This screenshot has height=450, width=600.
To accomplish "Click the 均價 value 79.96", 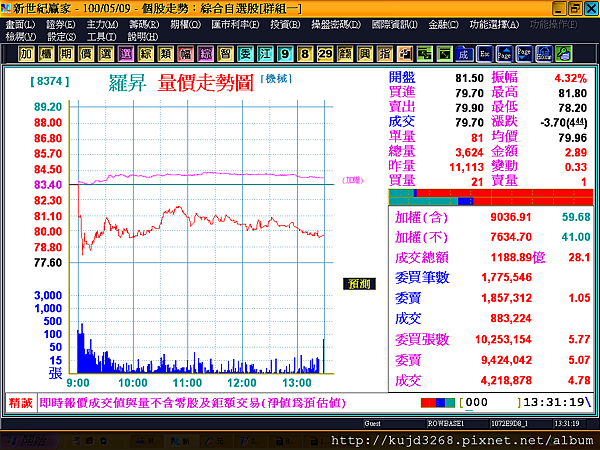I will coord(572,137).
